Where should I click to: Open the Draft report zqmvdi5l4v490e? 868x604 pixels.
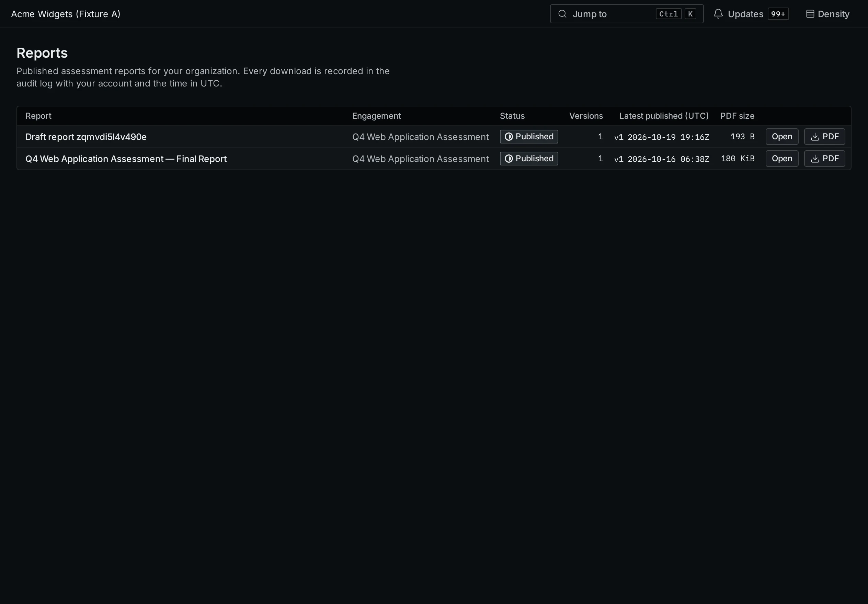point(782,137)
